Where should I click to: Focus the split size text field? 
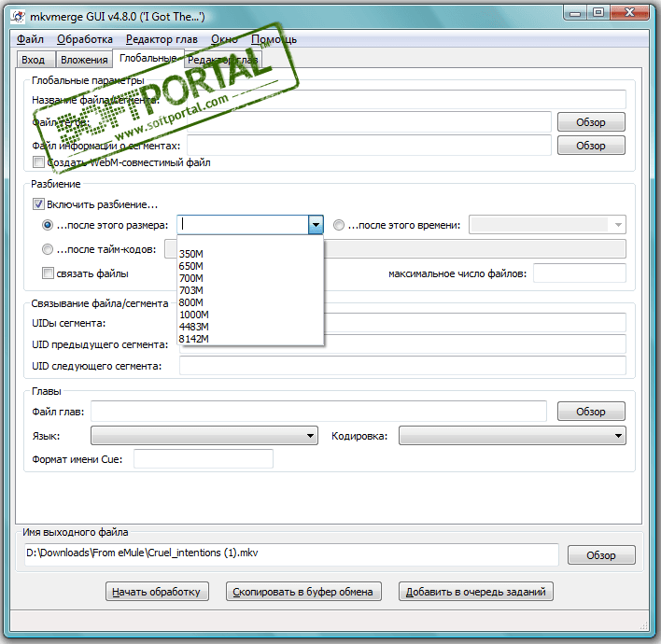(x=244, y=225)
